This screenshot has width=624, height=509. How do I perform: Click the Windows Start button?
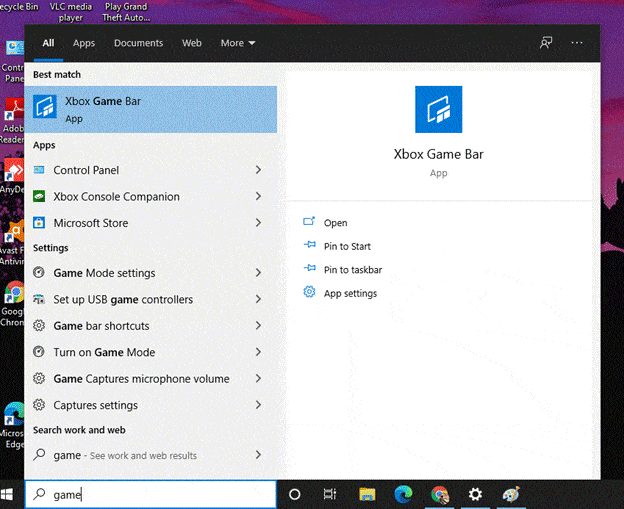click(x=7, y=495)
